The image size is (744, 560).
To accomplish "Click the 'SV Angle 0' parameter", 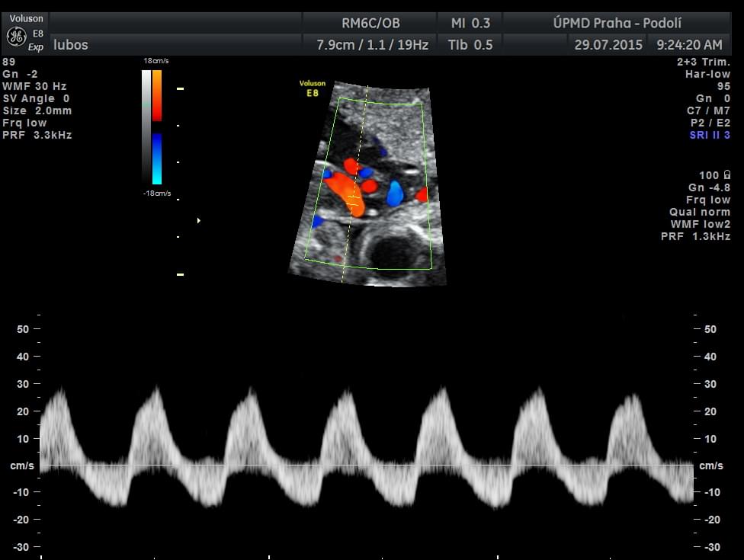I will (36, 98).
